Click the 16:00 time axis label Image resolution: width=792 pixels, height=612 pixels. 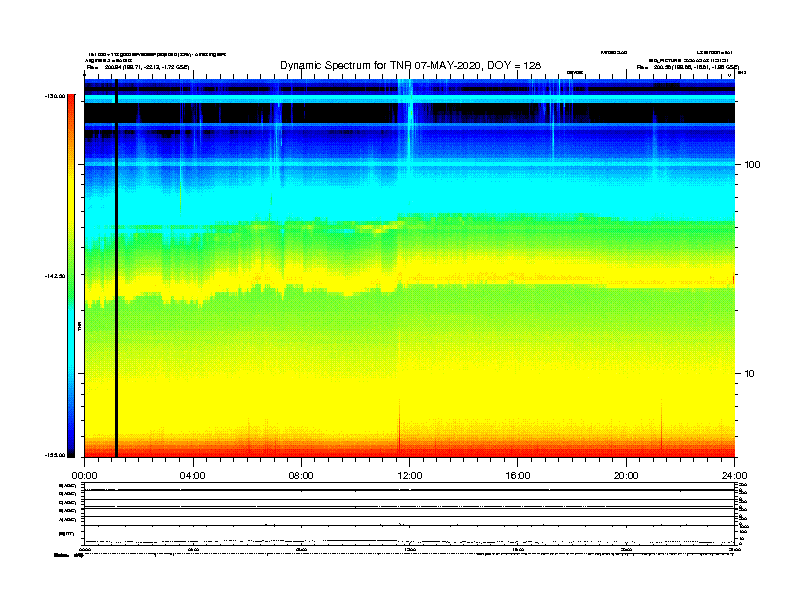click(518, 476)
